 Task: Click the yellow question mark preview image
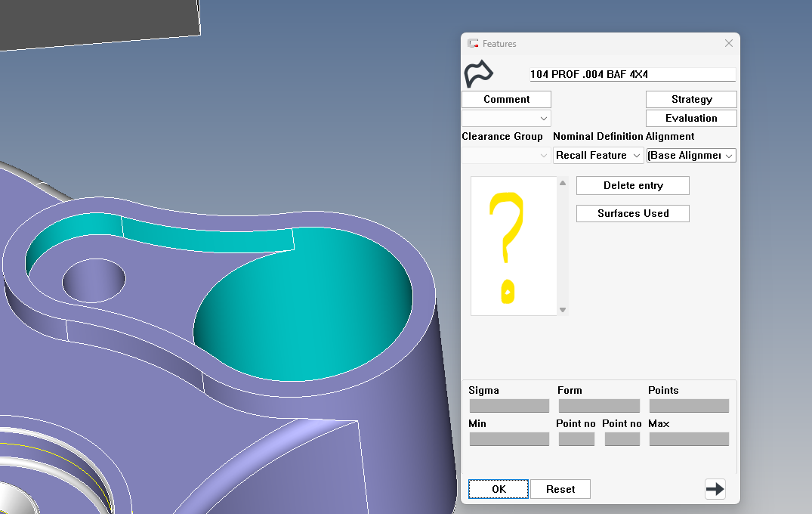pyautogui.click(x=507, y=246)
